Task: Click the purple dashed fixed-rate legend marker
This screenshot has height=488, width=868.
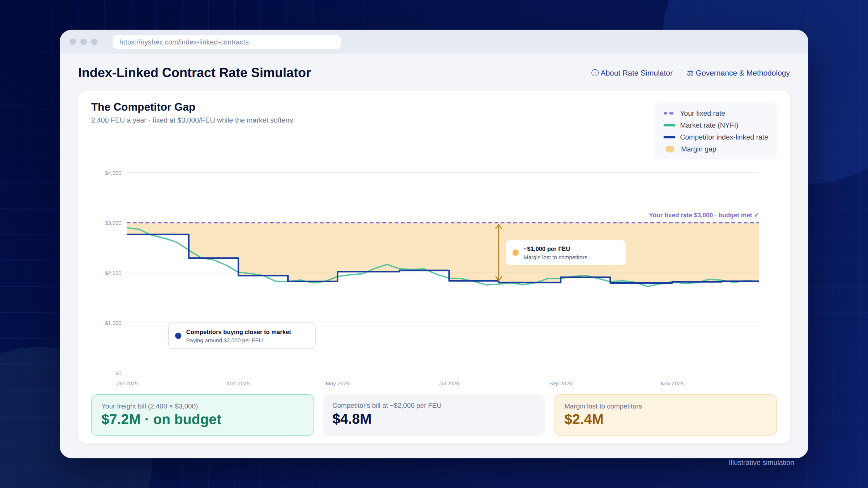Action: [x=669, y=113]
